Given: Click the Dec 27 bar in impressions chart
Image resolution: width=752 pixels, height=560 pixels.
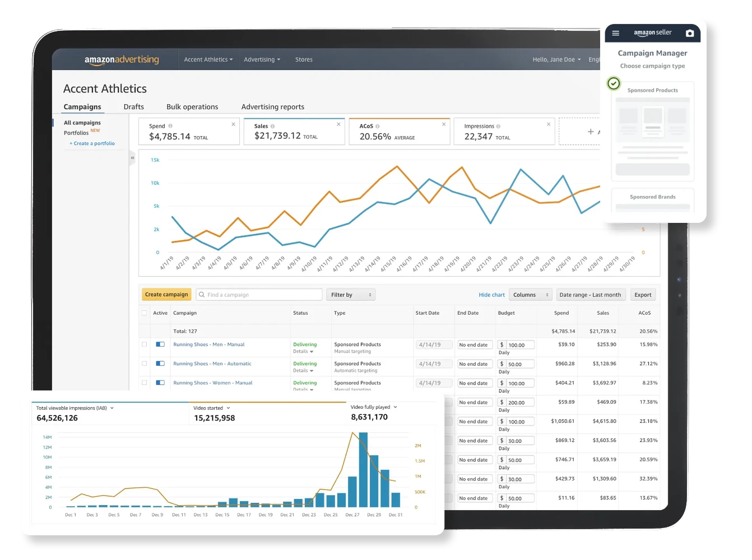Looking at the screenshot, I should click(x=352, y=492).
